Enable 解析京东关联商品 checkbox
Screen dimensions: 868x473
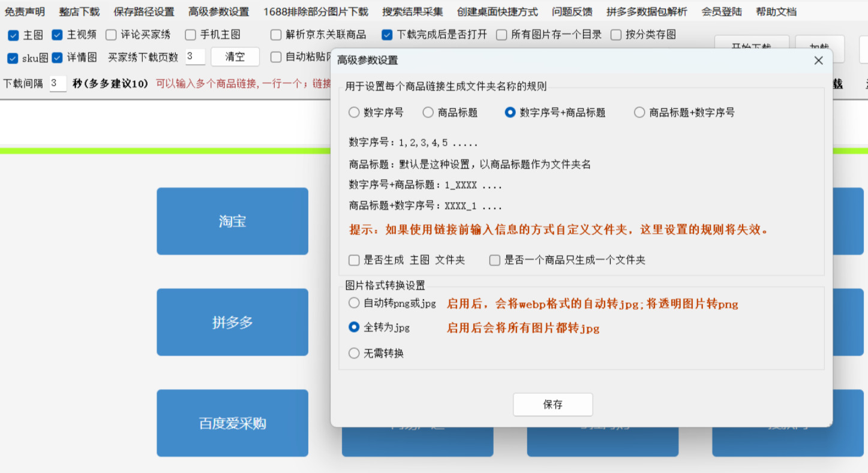[276, 35]
